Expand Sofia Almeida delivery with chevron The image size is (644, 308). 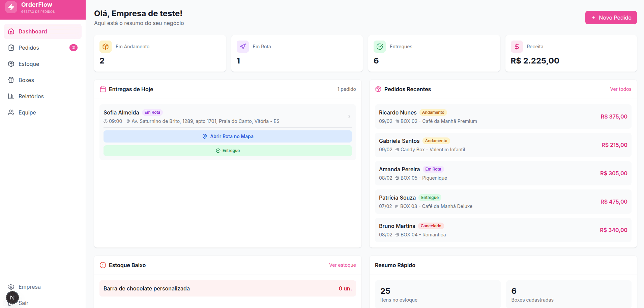coord(349,117)
